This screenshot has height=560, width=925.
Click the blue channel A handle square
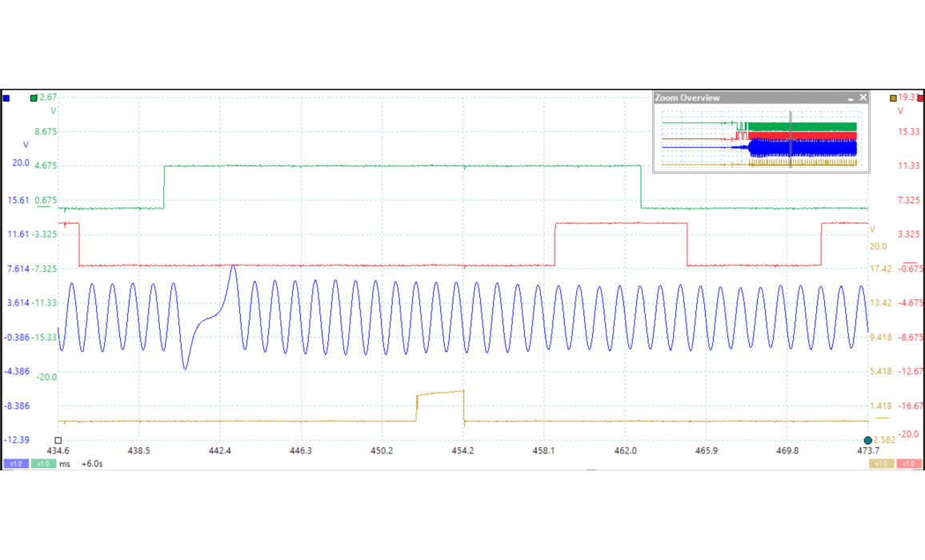6,98
